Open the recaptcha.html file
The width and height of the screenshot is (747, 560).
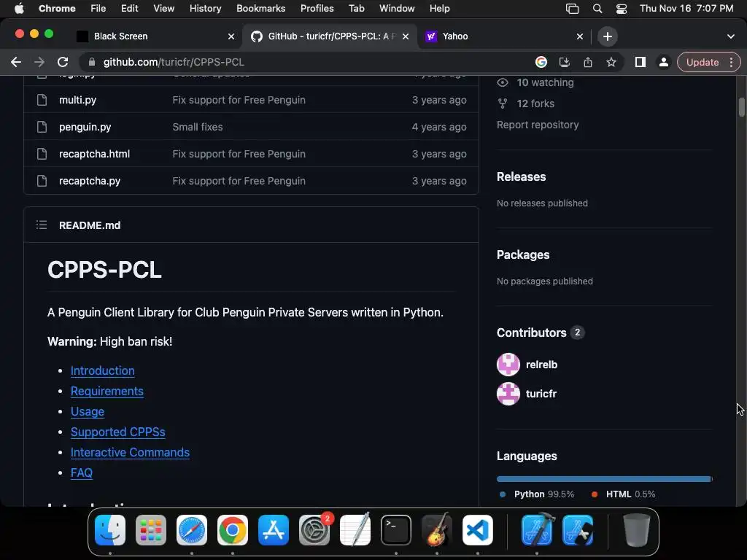coord(94,154)
